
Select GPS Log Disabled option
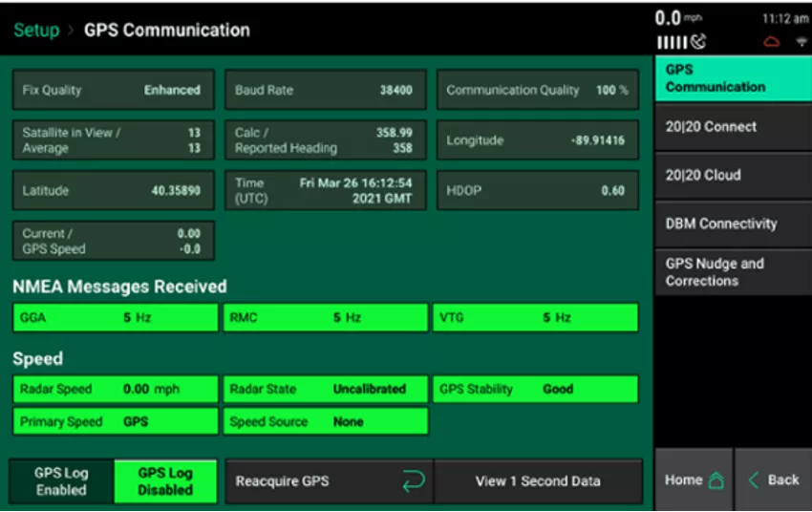165,481
